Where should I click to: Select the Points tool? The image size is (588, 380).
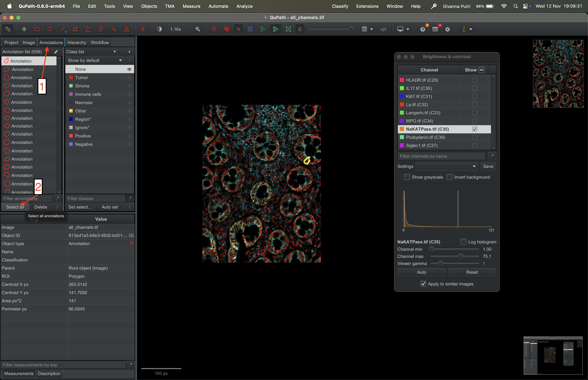click(x=126, y=29)
